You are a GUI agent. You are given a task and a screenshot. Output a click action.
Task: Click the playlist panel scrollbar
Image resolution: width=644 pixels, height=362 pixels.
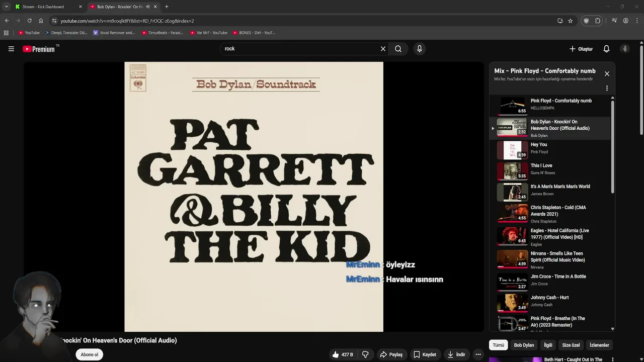point(612,146)
